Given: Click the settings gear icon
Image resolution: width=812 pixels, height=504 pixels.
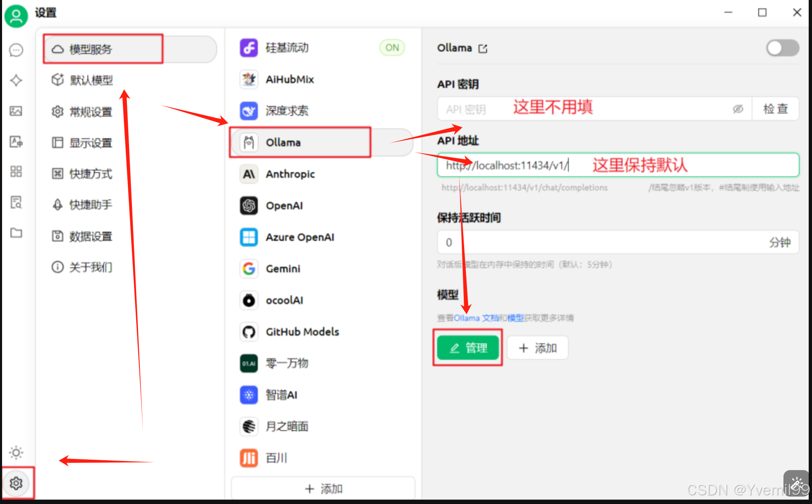Looking at the screenshot, I should 16,483.
